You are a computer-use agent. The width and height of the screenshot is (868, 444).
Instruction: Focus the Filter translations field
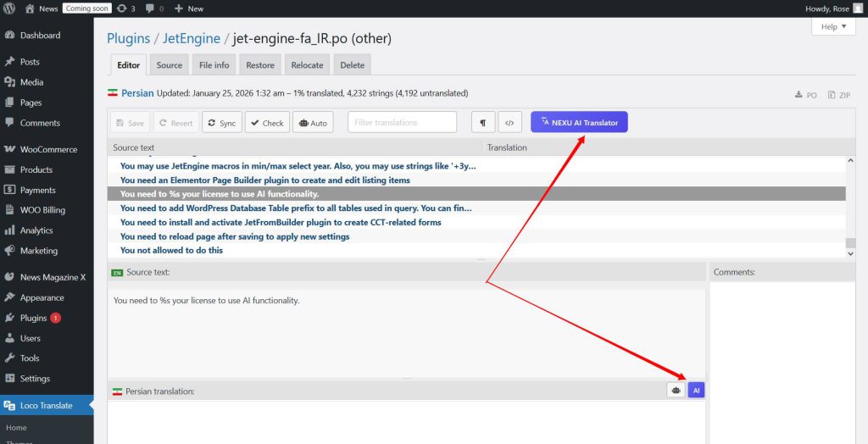pyautogui.click(x=403, y=122)
